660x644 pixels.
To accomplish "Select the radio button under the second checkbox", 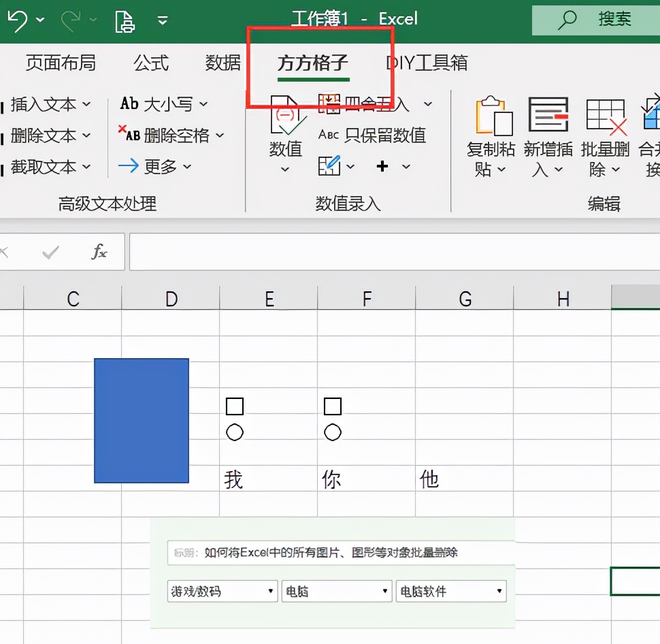I will click(x=332, y=432).
